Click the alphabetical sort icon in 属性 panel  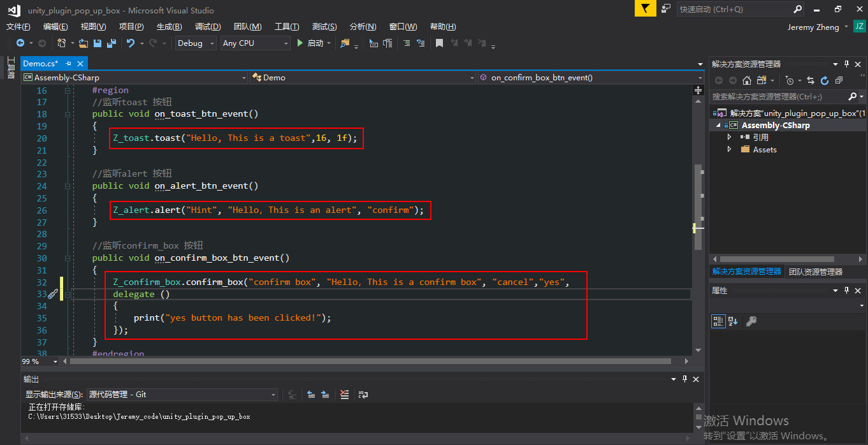point(732,321)
